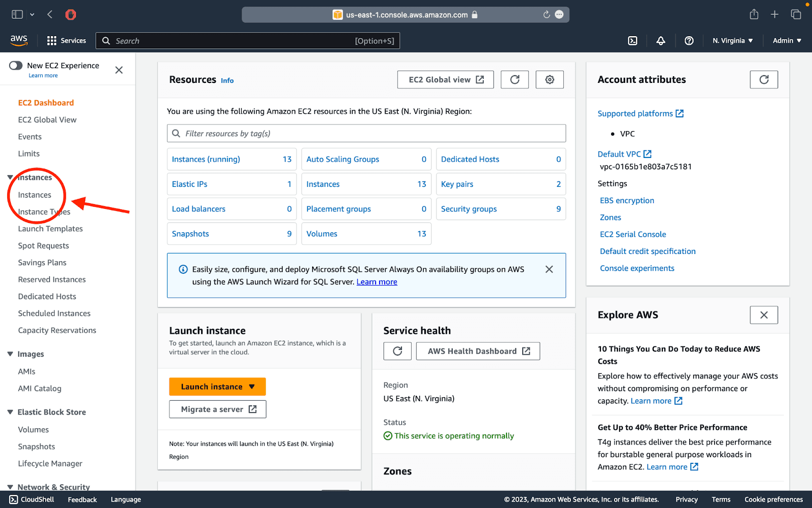Open a new browser tab with plus icon
Image resolution: width=812 pixels, height=508 pixels.
point(774,15)
